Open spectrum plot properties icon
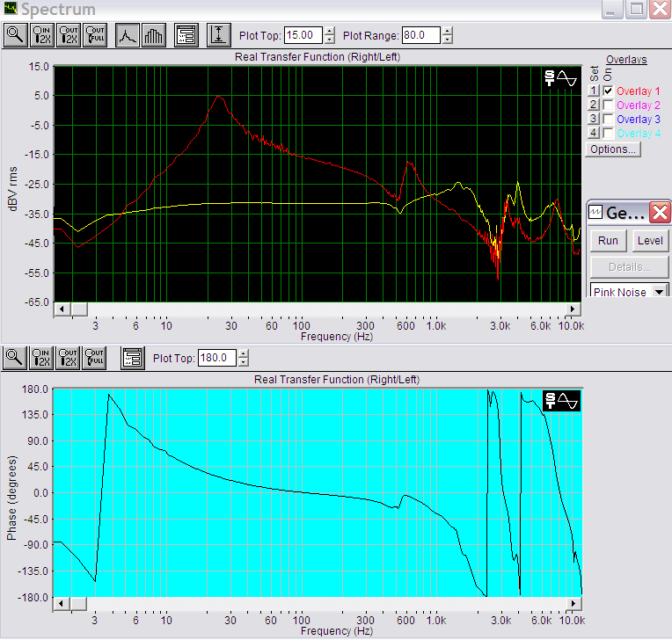 click(x=186, y=35)
